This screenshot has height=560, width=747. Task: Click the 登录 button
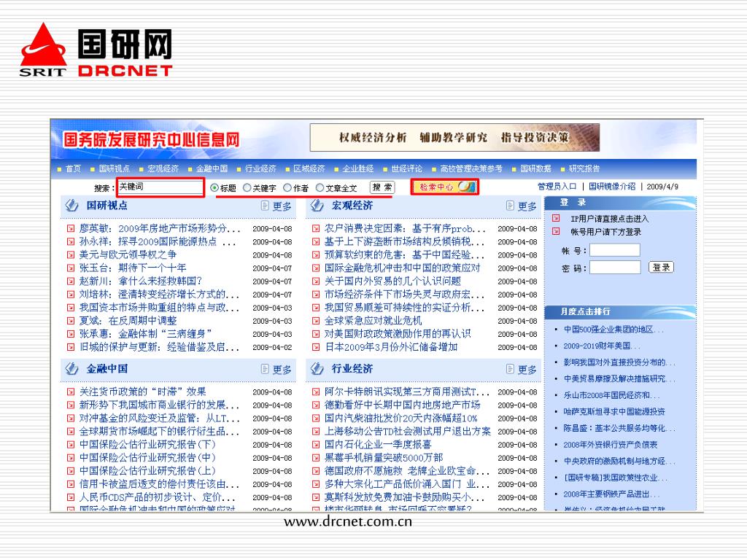pyautogui.click(x=661, y=267)
